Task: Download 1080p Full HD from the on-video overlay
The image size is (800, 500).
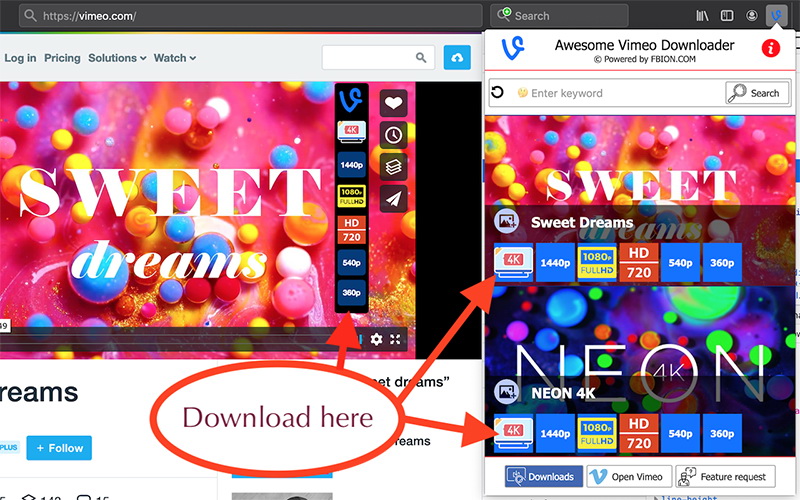Action: click(351, 196)
